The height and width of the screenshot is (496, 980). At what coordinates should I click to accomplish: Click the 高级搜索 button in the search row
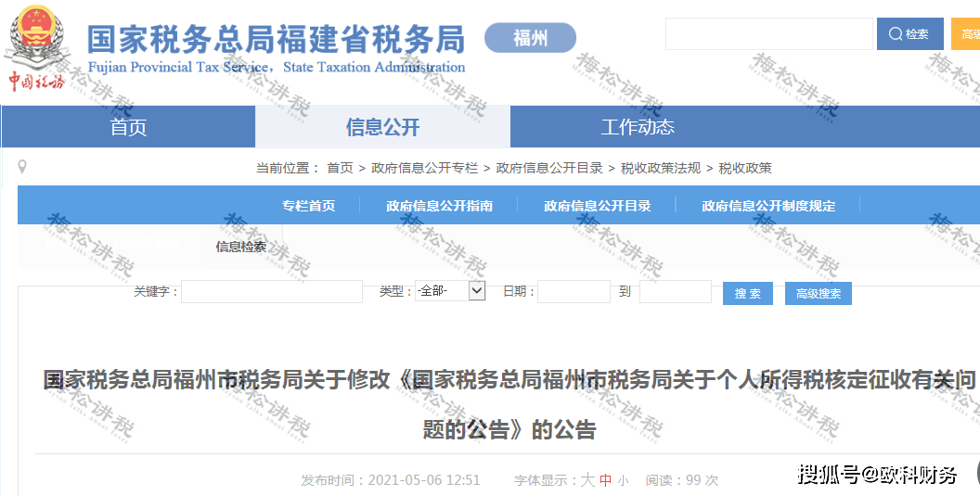coord(819,294)
